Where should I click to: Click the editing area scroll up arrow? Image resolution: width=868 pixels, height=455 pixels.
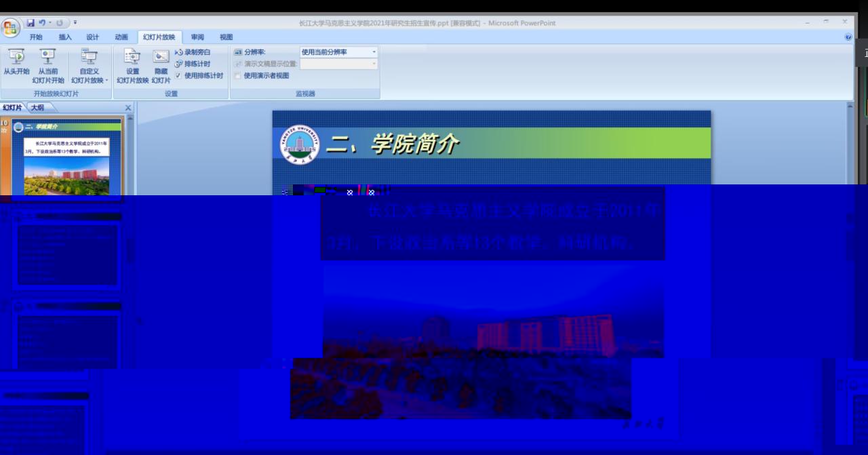(850, 106)
